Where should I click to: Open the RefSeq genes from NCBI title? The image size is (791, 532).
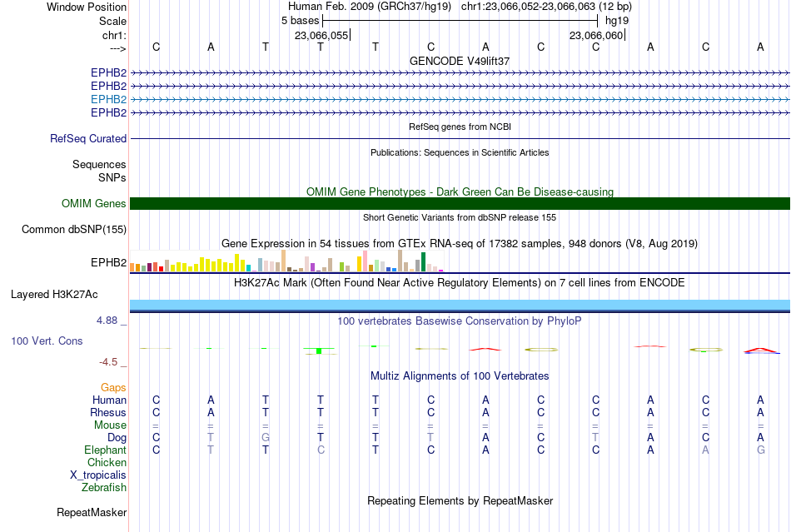click(x=460, y=127)
